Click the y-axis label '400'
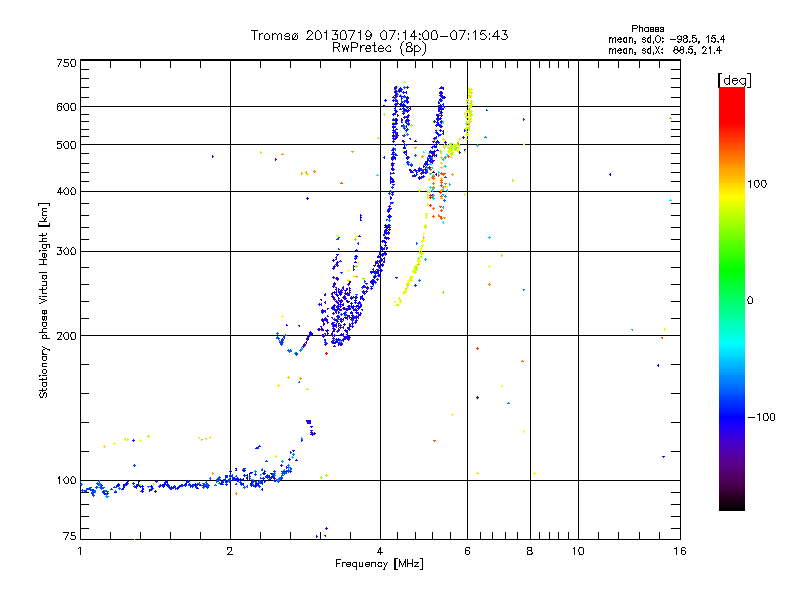 (x=66, y=191)
